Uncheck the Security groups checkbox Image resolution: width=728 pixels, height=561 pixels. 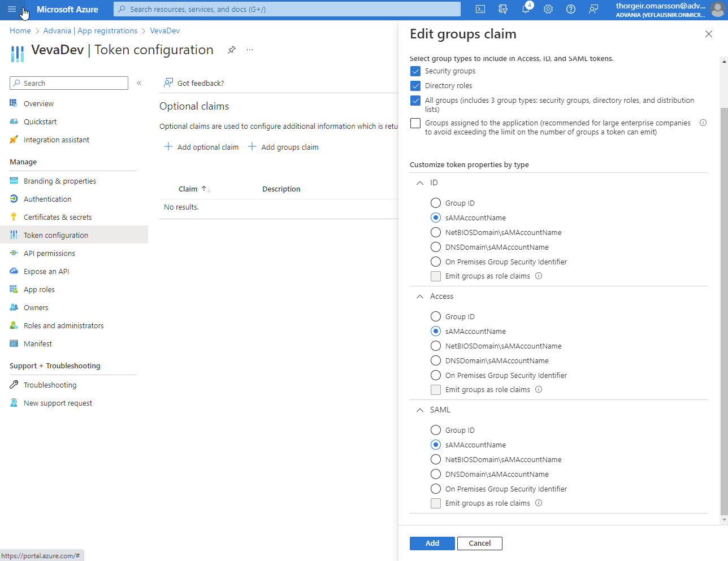pyautogui.click(x=415, y=71)
